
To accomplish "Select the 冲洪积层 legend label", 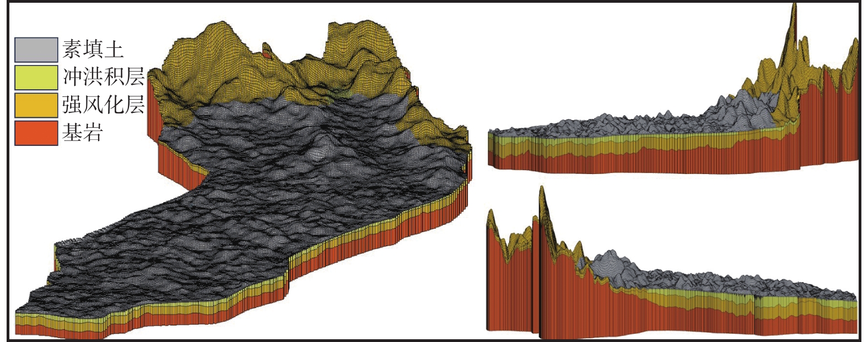I will pyautogui.click(x=104, y=77).
